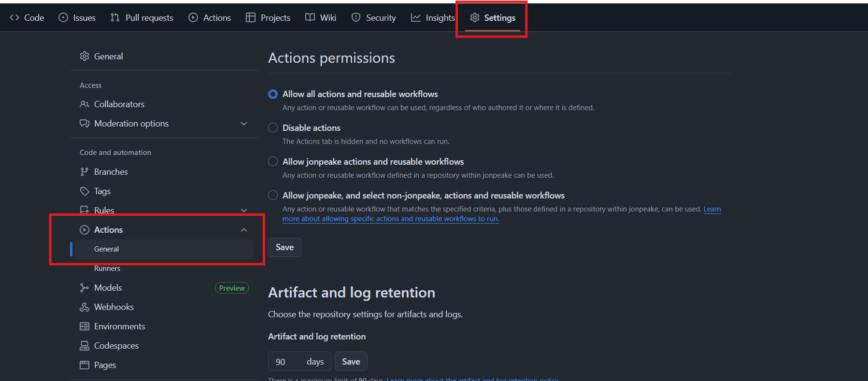
Task: Click the Insights graph icon
Action: point(416,18)
